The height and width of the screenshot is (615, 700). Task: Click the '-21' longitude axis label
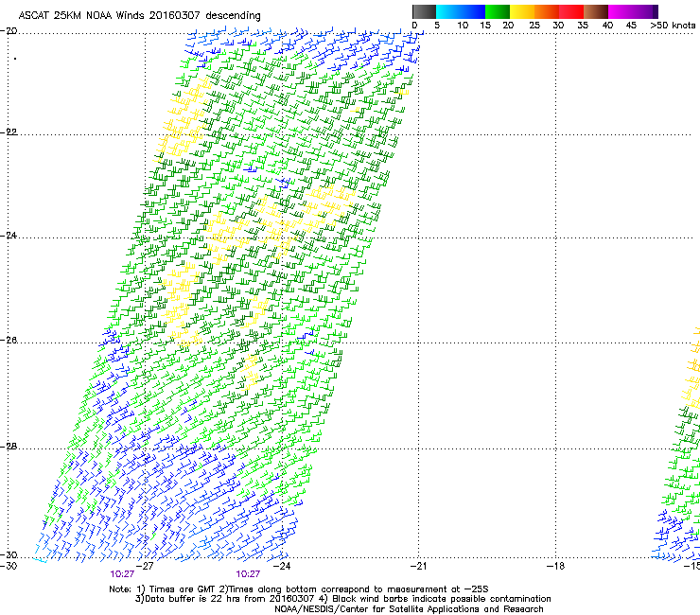[x=418, y=566]
